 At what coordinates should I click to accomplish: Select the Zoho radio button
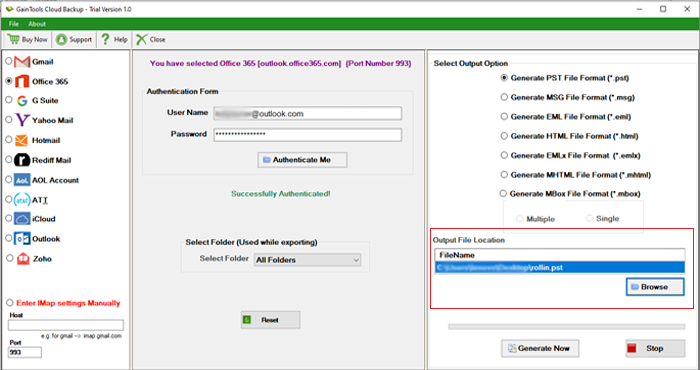click(9, 258)
